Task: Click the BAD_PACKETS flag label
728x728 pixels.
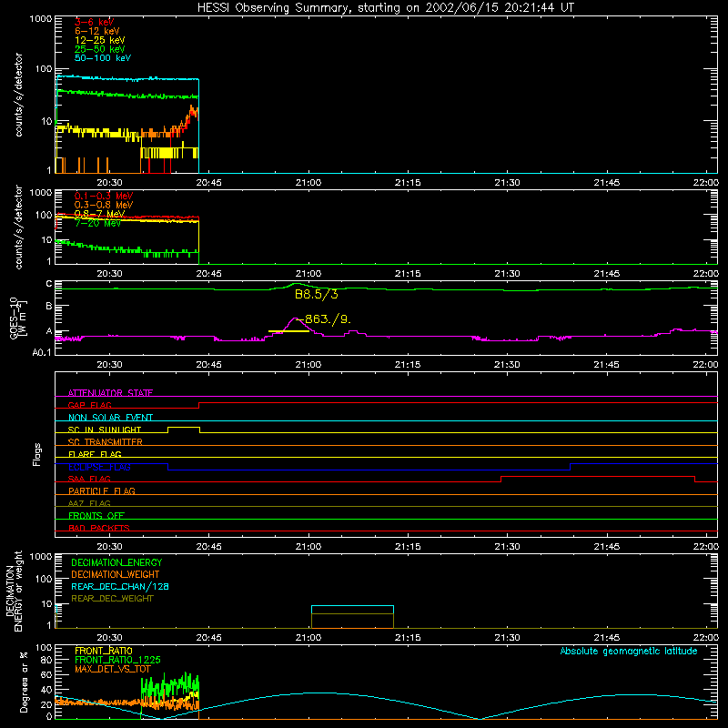Action: [x=99, y=528]
